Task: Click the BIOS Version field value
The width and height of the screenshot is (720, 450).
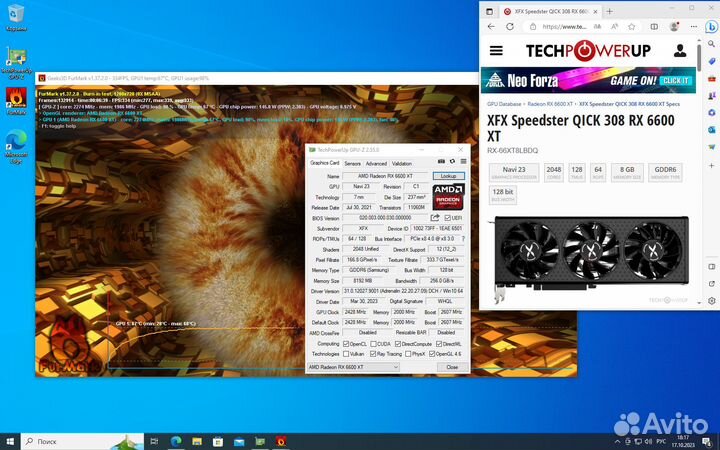Action: coord(385,218)
